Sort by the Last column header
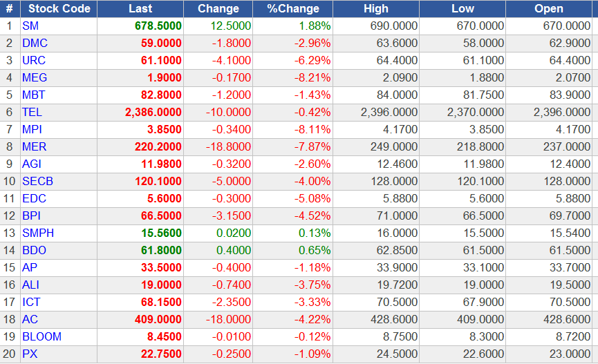 coord(140,9)
